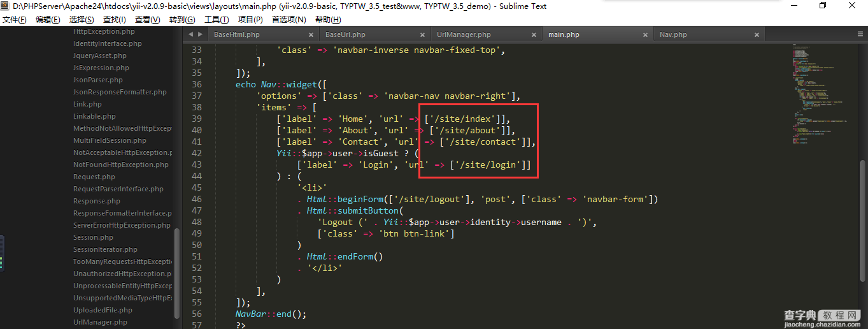Open ResponseFormatterInterface file in sidebar
Screen dimensions: 868x329
pyautogui.click(x=122, y=213)
